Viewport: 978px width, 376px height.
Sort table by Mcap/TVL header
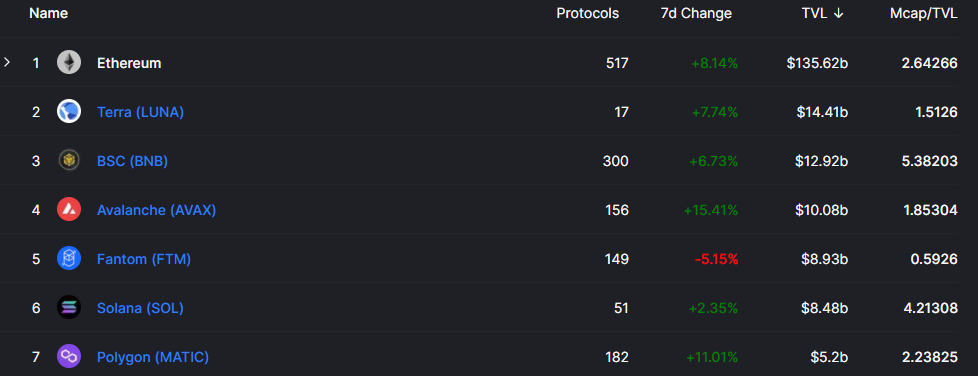coord(924,14)
